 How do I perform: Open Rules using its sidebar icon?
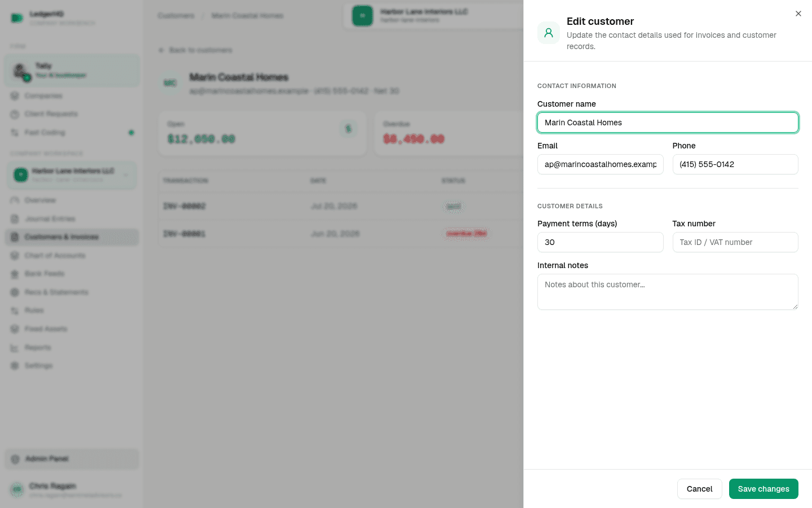coord(15,310)
